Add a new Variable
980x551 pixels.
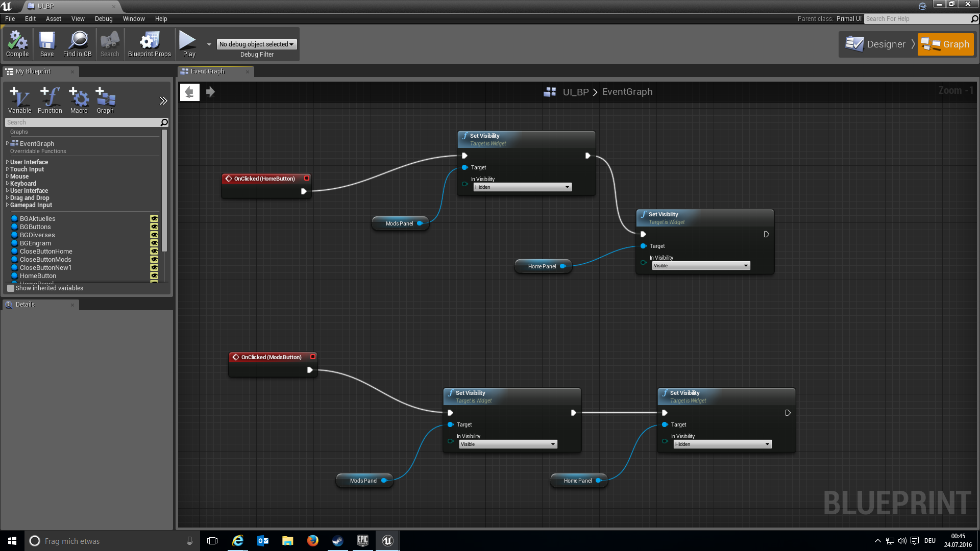coord(19,100)
